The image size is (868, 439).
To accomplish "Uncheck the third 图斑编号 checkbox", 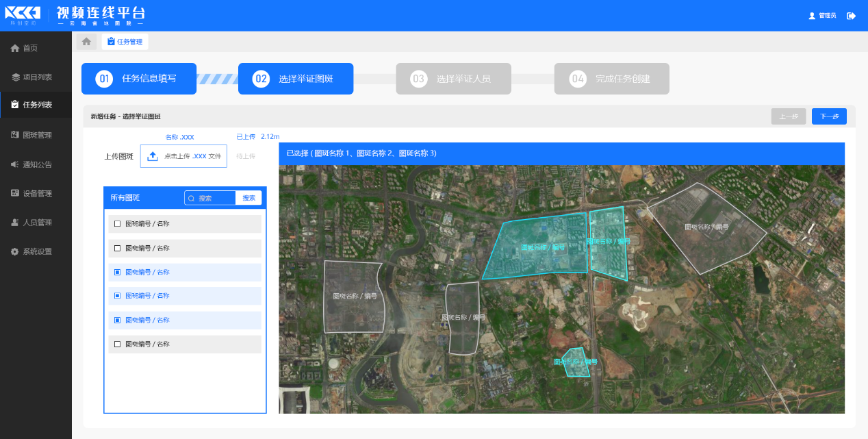I will [x=117, y=272].
